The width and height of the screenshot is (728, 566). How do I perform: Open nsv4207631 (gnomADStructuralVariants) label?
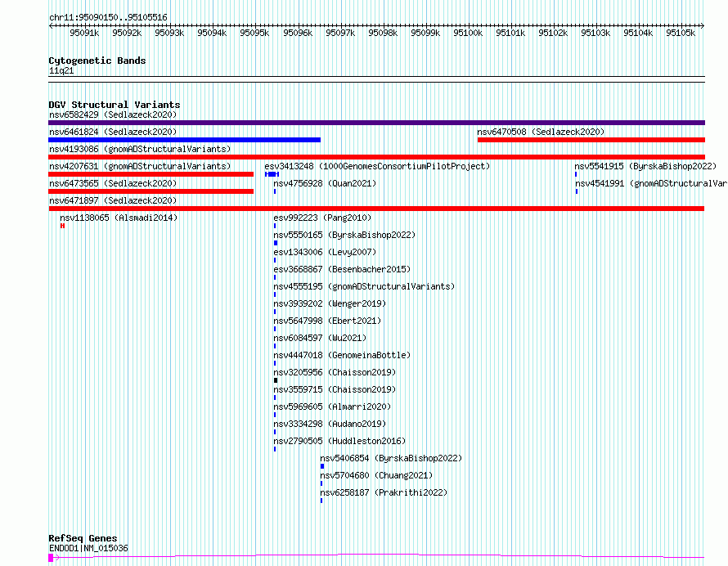140,166
